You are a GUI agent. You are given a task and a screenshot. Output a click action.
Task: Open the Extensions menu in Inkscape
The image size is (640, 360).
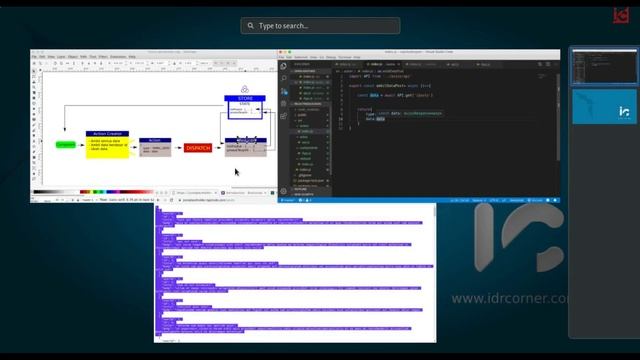tap(118, 57)
